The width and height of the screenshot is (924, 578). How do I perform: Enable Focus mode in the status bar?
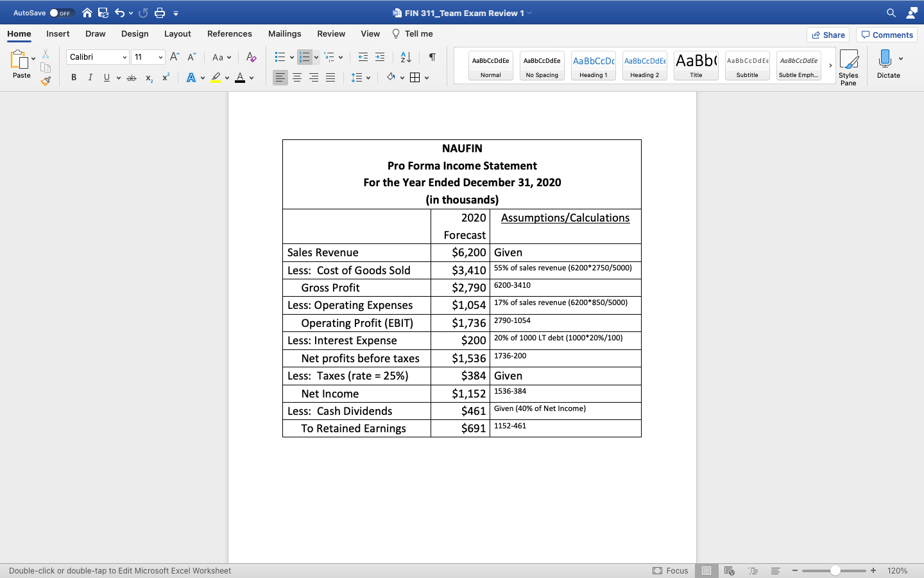pos(671,570)
